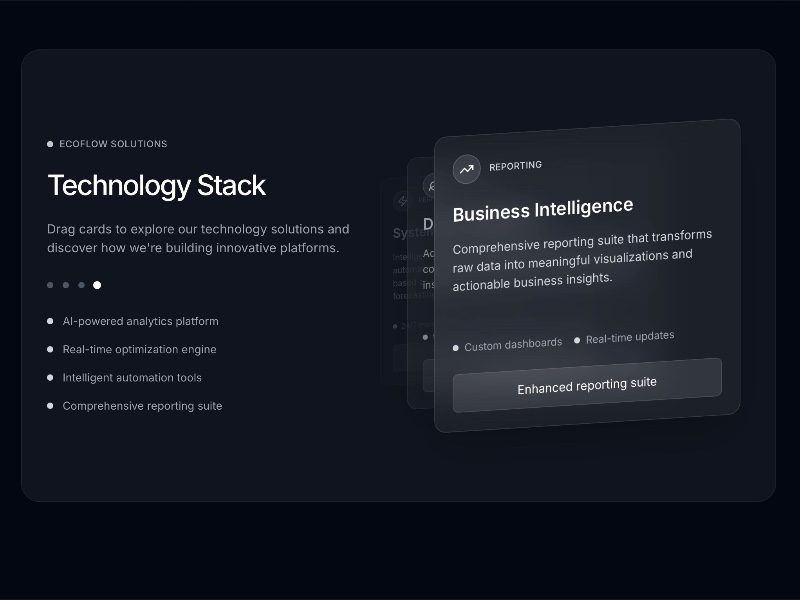The width and height of the screenshot is (800, 600).
Task: Click the Intelligent automation tools list item
Action: coord(132,378)
